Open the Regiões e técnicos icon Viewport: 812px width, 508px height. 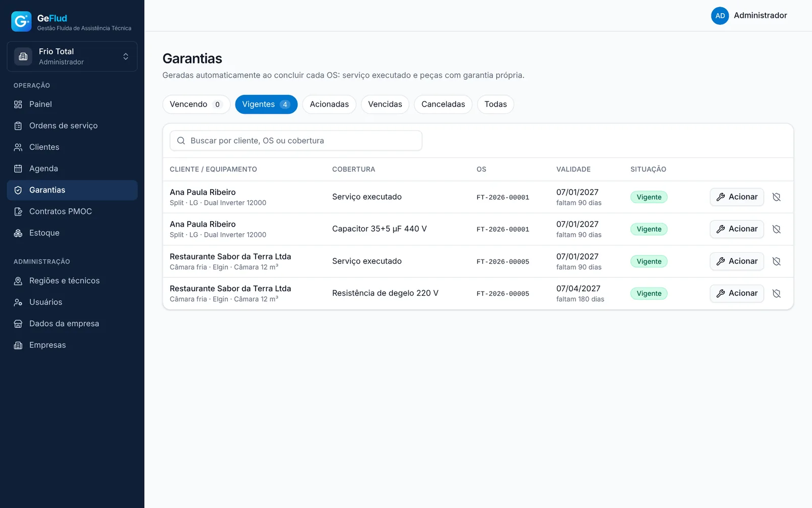[x=18, y=281]
